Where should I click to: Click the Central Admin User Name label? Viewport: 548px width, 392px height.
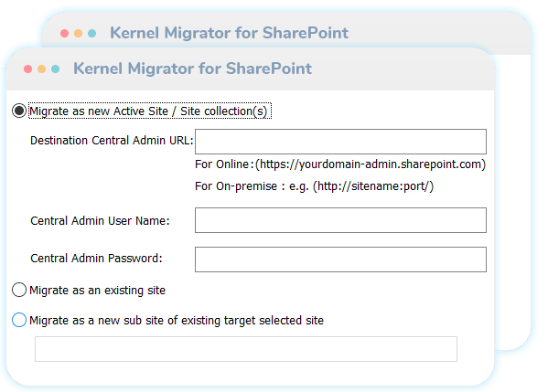click(x=100, y=220)
